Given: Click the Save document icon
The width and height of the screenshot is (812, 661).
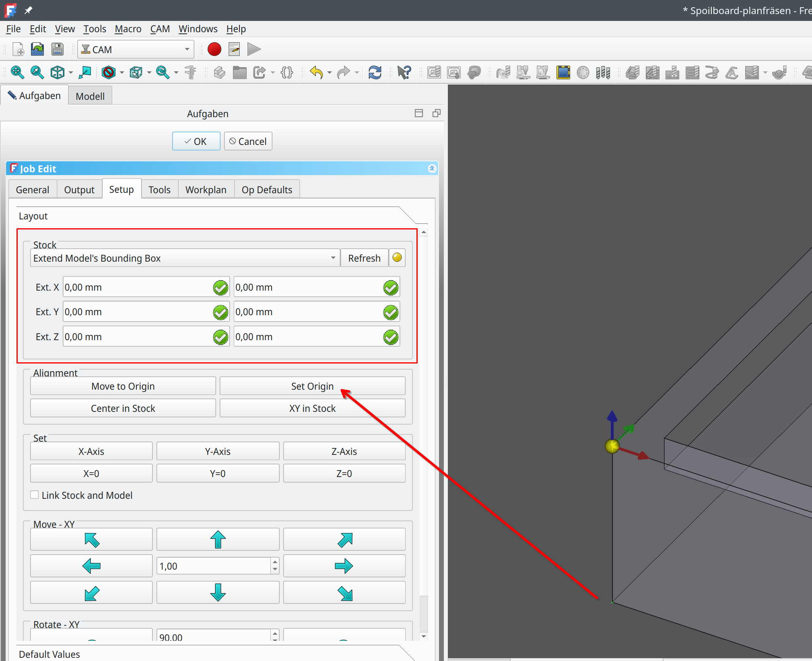Looking at the screenshot, I should point(58,50).
